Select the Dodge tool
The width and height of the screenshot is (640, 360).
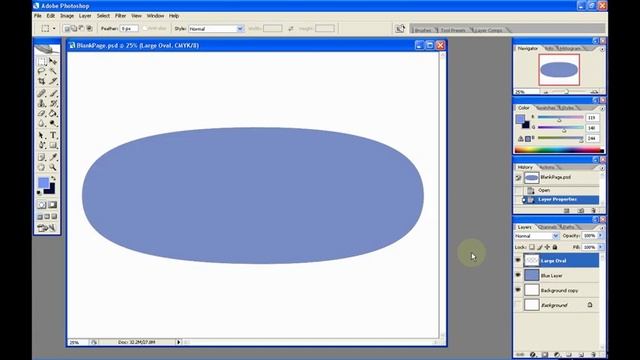click(53, 123)
